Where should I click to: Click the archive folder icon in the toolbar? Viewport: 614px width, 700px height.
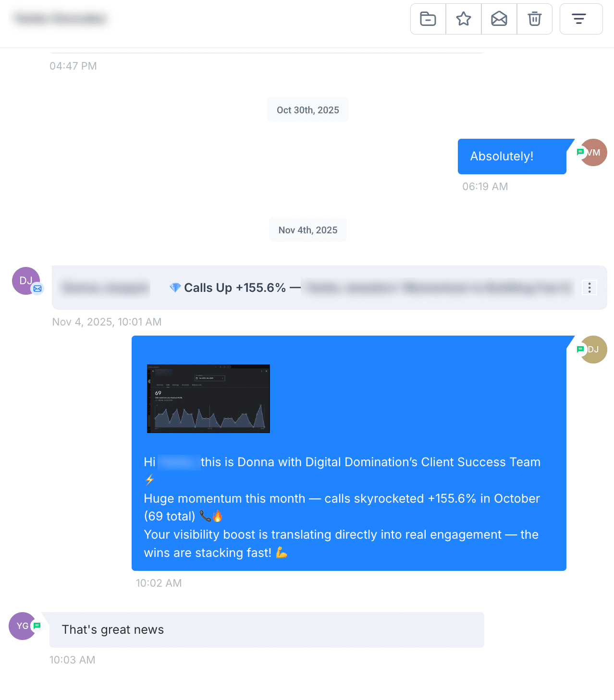pos(428,19)
